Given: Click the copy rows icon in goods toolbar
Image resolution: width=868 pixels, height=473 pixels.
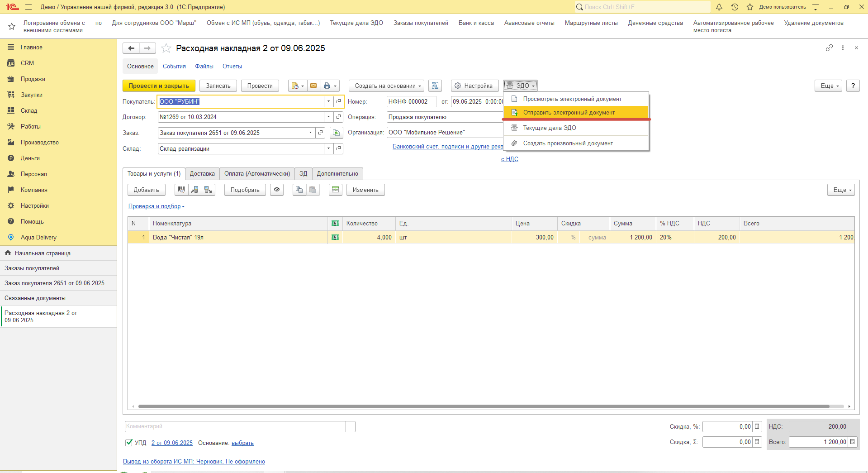Looking at the screenshot, I should (x=299, y=190).
